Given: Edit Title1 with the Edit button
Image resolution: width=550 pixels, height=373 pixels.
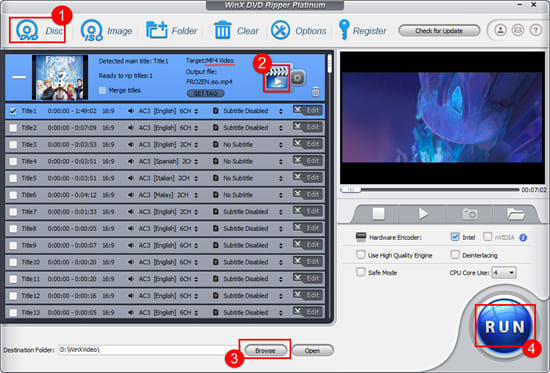Looking at the screenshot, I should pyautogui.click(x=308, y=110).
